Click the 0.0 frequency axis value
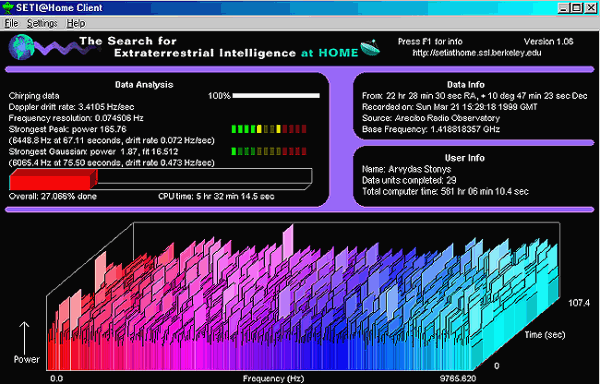600x384 pixels. (56, 379)
